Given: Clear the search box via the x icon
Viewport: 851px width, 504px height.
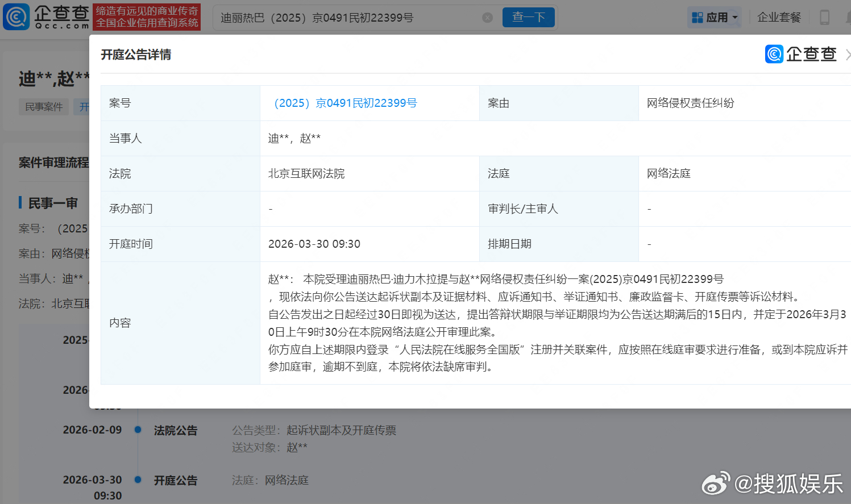Looking at the screenshot, I should click(x=488, y=17).
